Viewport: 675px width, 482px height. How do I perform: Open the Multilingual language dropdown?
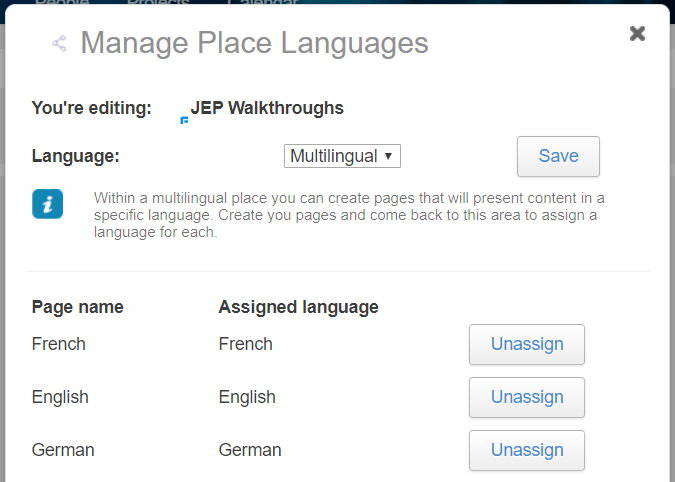click(342, 156)
